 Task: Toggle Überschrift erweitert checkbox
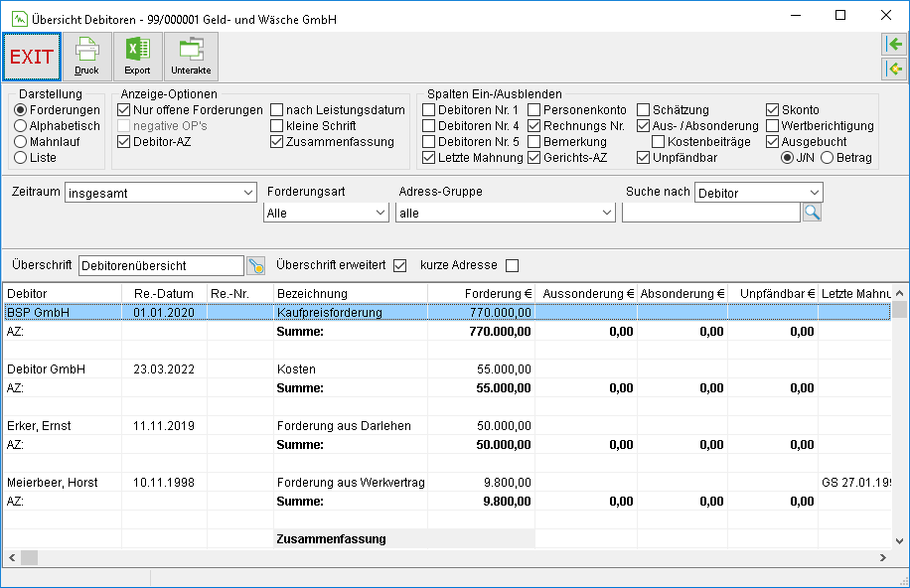[400, 266]
